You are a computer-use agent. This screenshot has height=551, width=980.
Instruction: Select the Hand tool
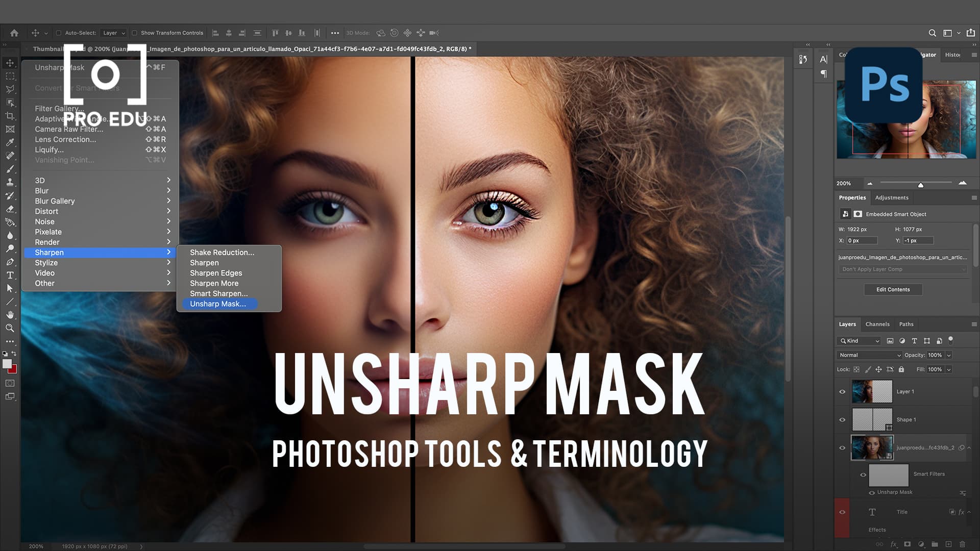pos(10,315)
